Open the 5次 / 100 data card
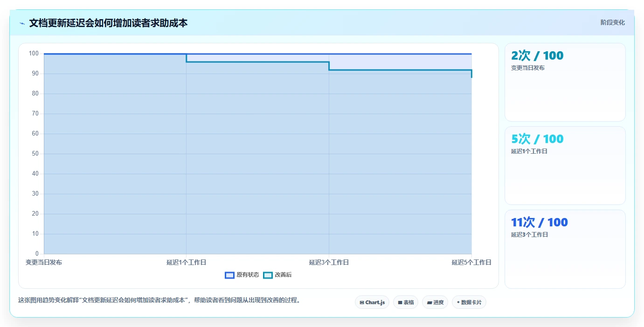The height and width of the screenshot is (327, 644). tap(565, 165)
